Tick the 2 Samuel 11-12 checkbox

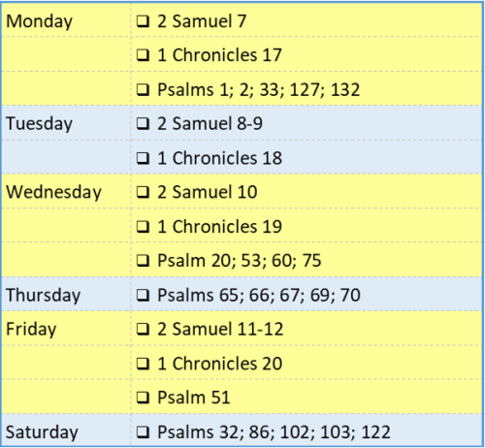pyautogui.click(x=143, y=330)
